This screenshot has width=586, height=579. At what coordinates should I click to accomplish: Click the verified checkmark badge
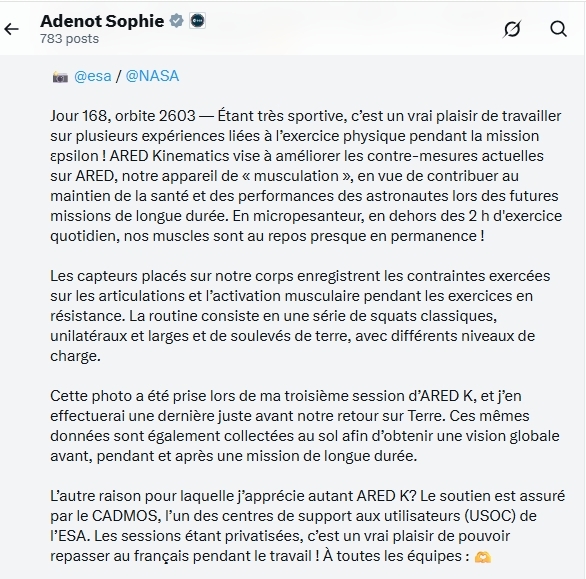[176, 21]
